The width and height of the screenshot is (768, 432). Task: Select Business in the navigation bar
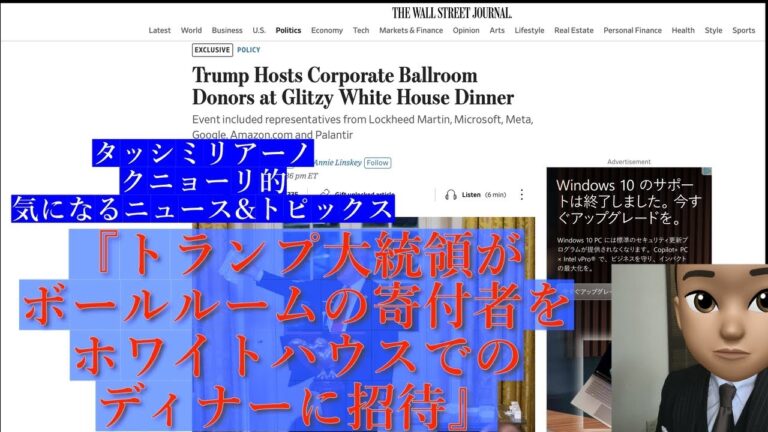[227, 30]
